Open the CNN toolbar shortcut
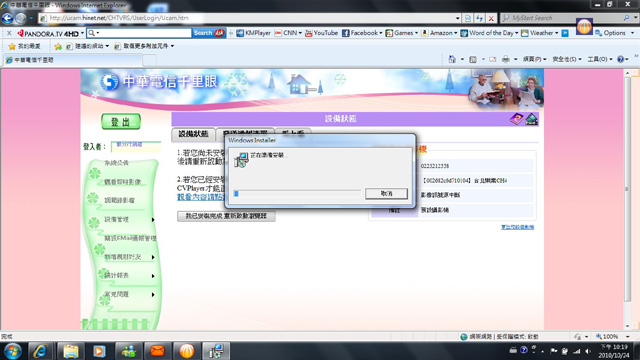Viewport: 640px width, 360px height. pos(286,33)
